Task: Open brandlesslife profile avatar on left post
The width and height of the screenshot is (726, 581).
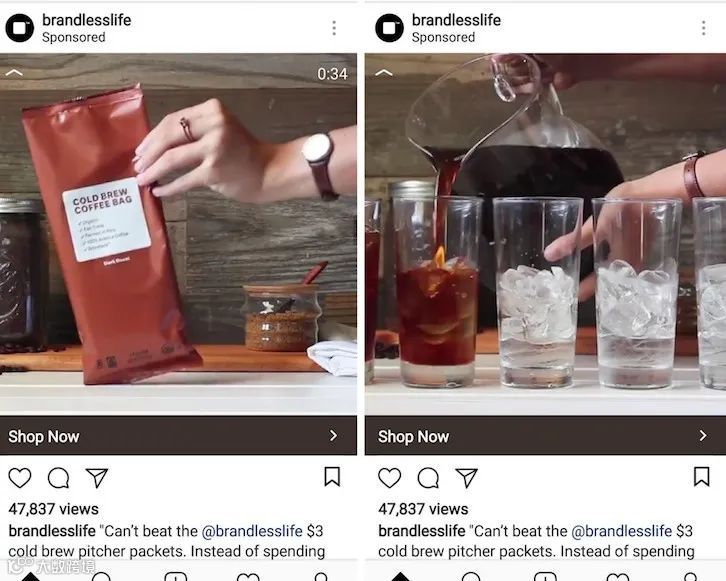Action: (x=19, y=28)
